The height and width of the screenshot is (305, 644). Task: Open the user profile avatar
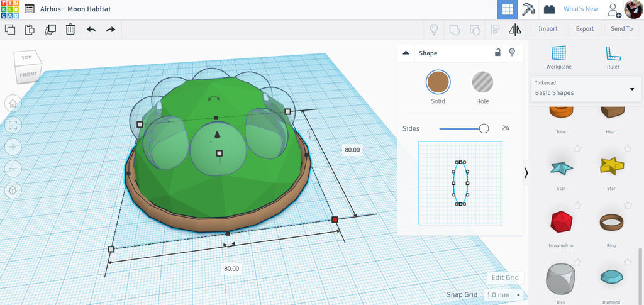pos(633,9)
